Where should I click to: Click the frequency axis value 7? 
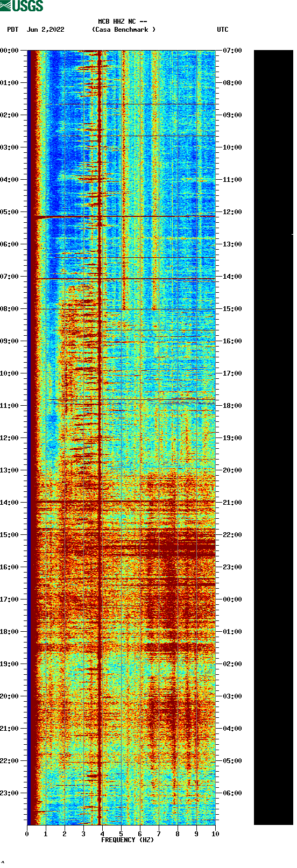(x=159, y=834)
